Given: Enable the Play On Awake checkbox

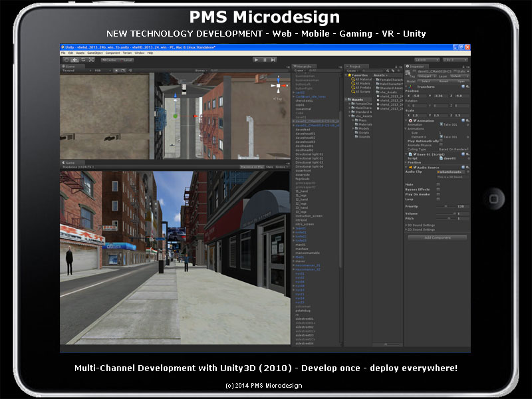Looking at the screenshot, I should [x=438, y=194].
